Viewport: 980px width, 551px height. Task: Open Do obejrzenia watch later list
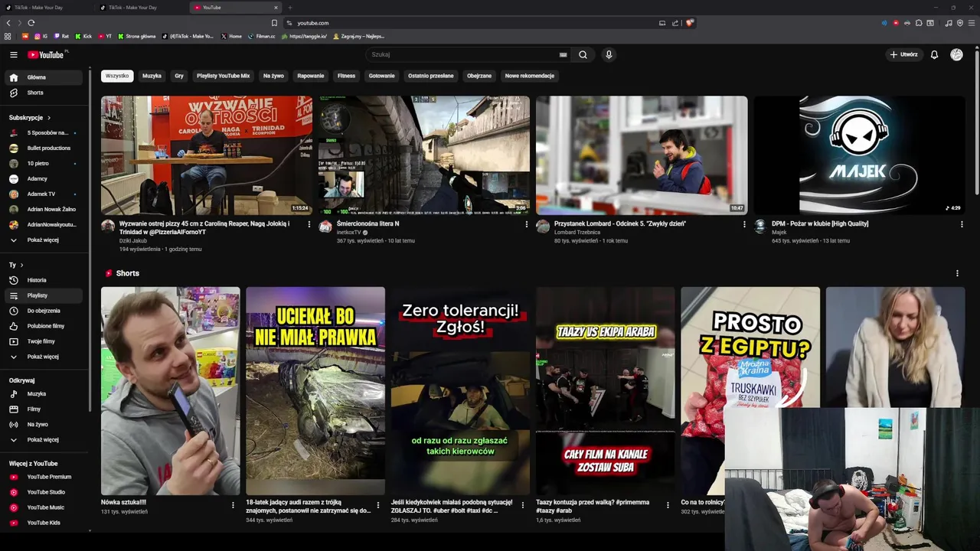43,311
